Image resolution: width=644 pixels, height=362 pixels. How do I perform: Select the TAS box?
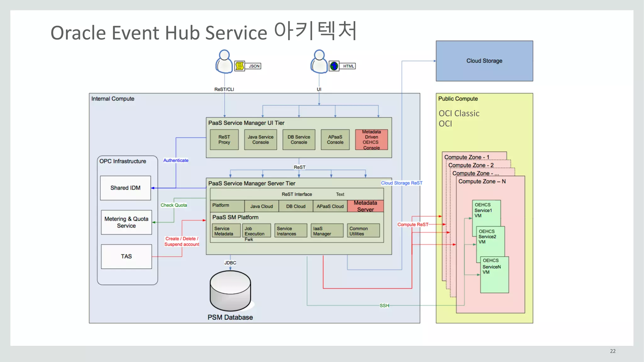tap(126, 256)
